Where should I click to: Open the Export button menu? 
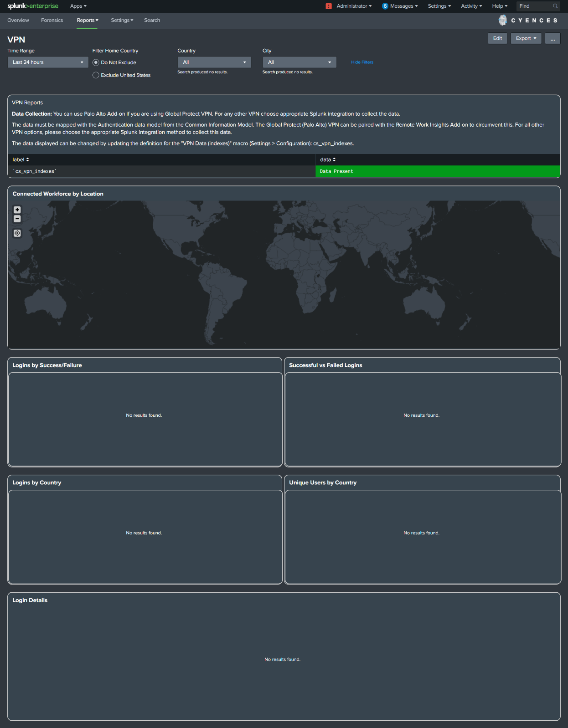pos(526,38)
